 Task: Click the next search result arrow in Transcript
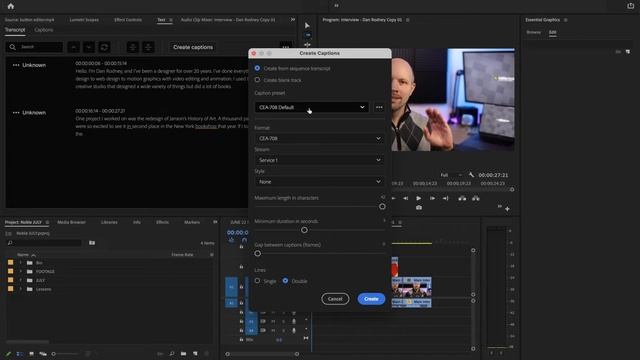click(89, 47)
